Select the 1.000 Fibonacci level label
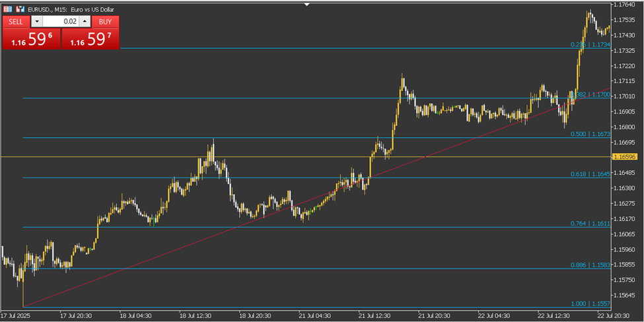644x322 pixels. click(590, 304)
